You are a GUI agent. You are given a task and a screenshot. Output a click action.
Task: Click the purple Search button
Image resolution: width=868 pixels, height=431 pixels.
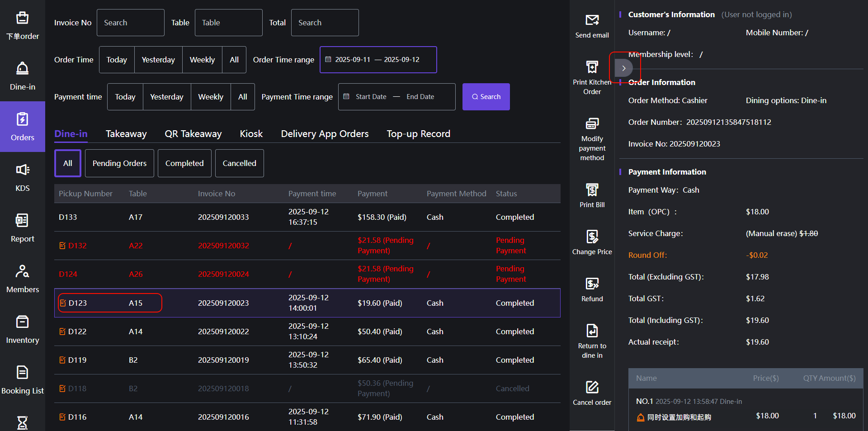(486, 97)
